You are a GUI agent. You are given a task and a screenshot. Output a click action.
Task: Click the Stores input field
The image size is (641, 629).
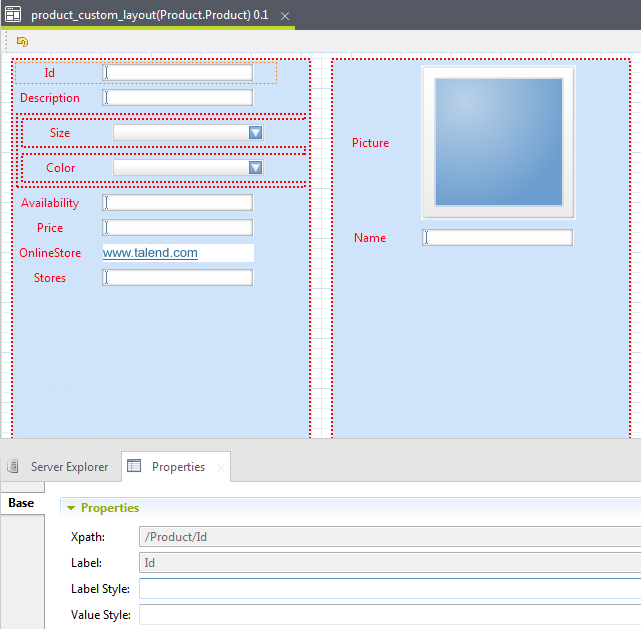pyautogui.click(x=178, y=278)
